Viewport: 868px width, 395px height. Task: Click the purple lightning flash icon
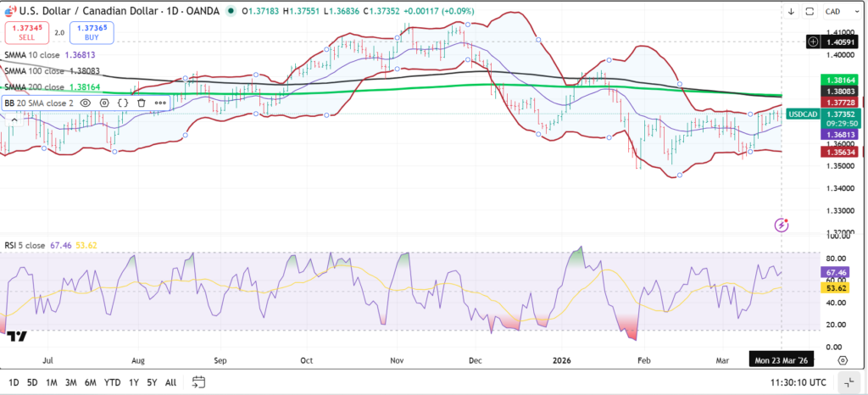pos(782,225)
